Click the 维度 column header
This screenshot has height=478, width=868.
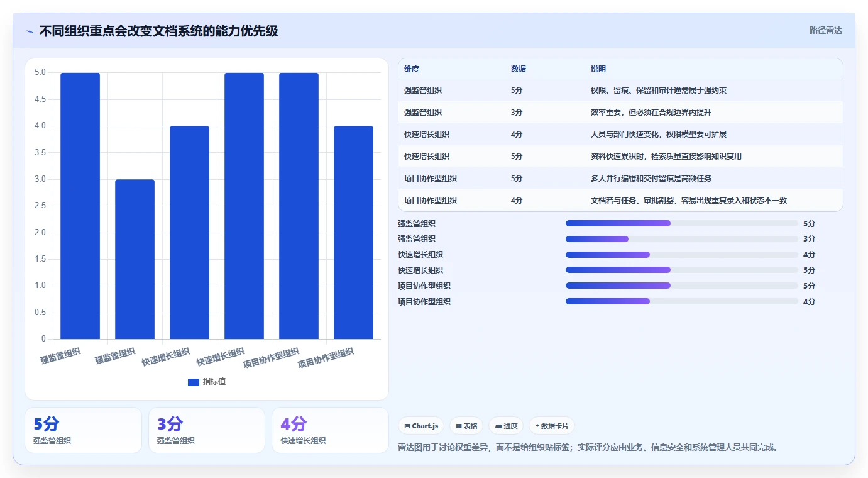(412, 69)
